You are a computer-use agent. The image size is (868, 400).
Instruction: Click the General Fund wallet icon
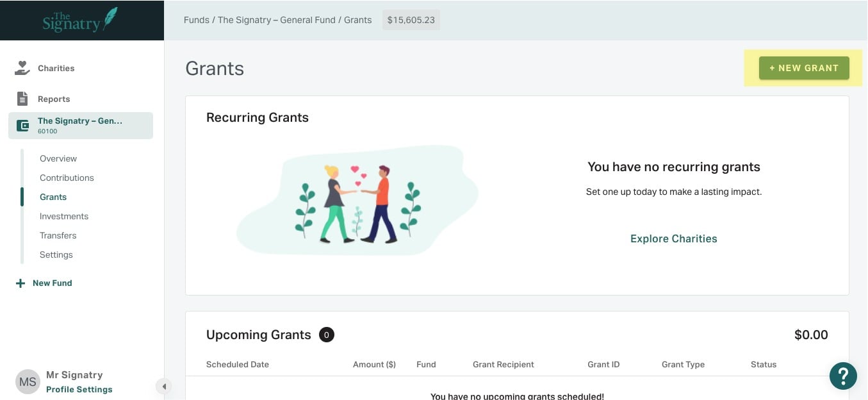coord(22,126)
